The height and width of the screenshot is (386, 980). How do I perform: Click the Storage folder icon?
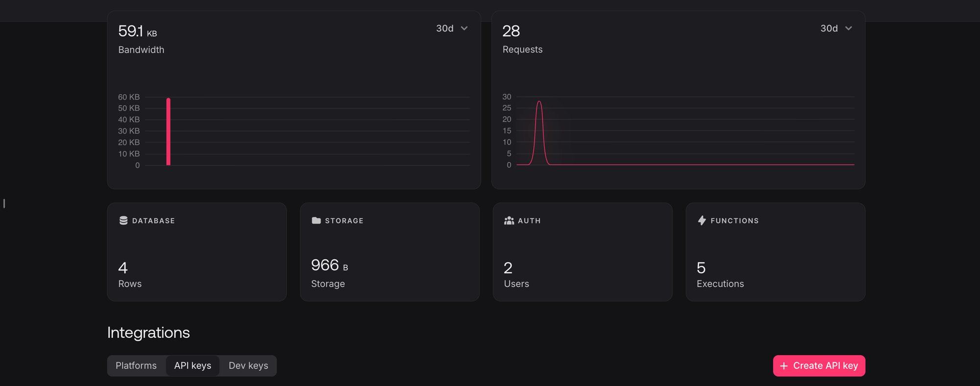tap(316, 221)
